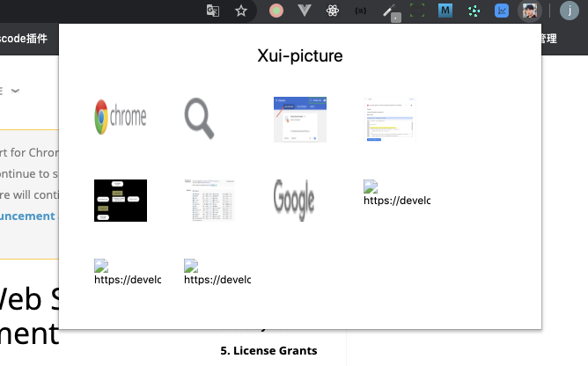
Task: Open the pencil extension icon with badge
Action: [x=392, y=12]
